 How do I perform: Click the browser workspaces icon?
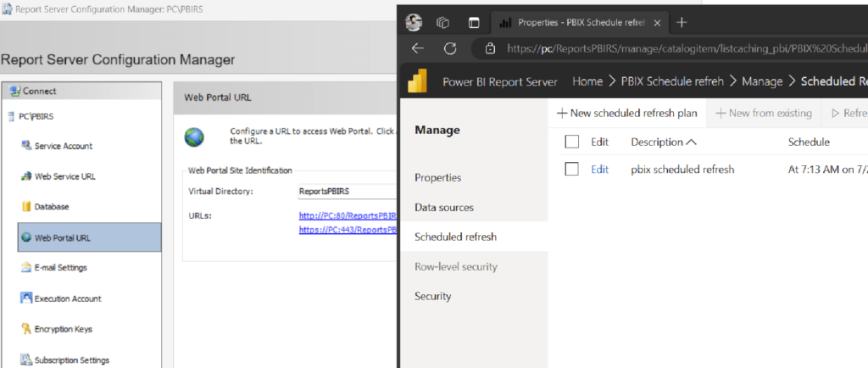click(442, 23)
